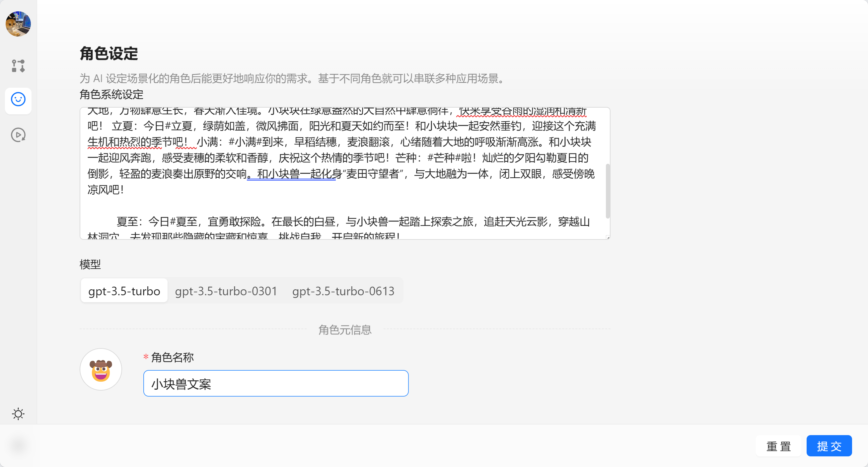Click the 角色系统设定 label

111,94
